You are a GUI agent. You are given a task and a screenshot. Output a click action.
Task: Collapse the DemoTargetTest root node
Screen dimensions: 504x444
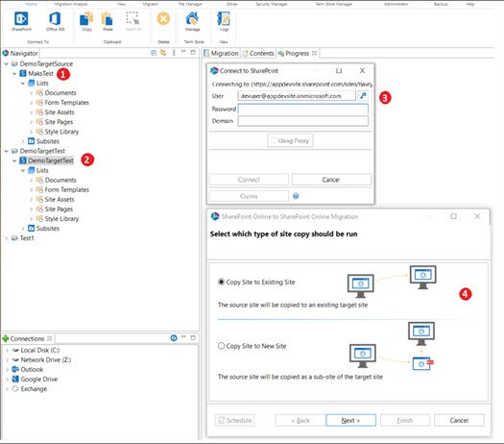[x=6, y=151]
